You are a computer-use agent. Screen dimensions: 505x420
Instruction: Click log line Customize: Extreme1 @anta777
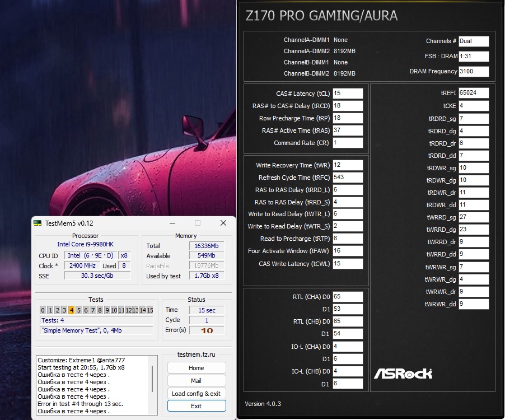pos(81,360)
